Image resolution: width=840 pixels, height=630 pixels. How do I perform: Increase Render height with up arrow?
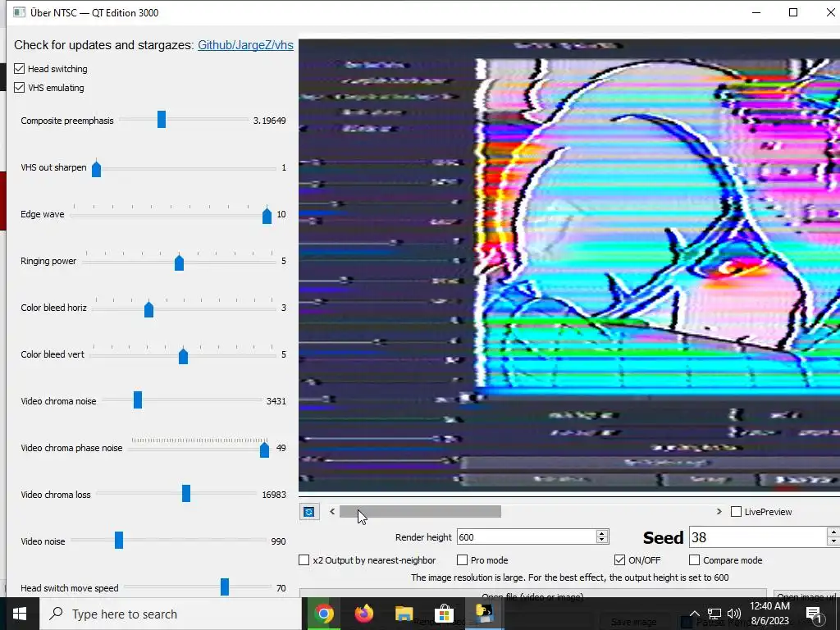(601, 533)
